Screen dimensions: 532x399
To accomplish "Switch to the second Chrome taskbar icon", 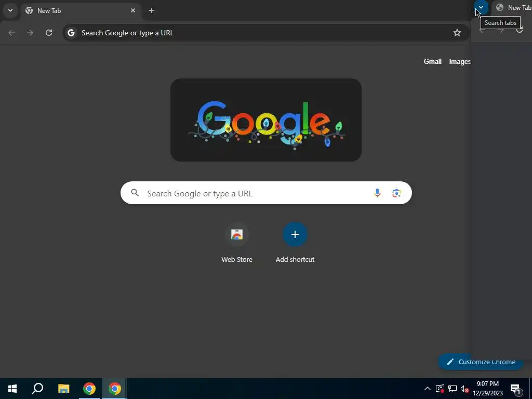I will tap(115, 389).
